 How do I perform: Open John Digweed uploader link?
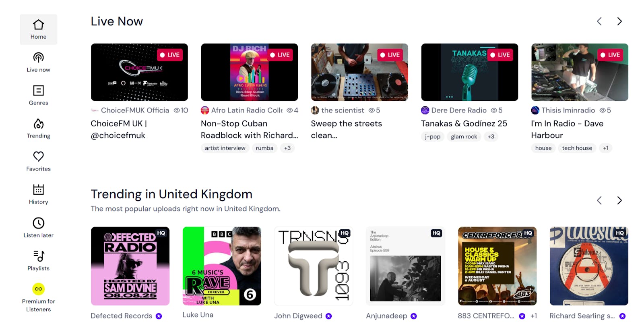click(298, 316)
